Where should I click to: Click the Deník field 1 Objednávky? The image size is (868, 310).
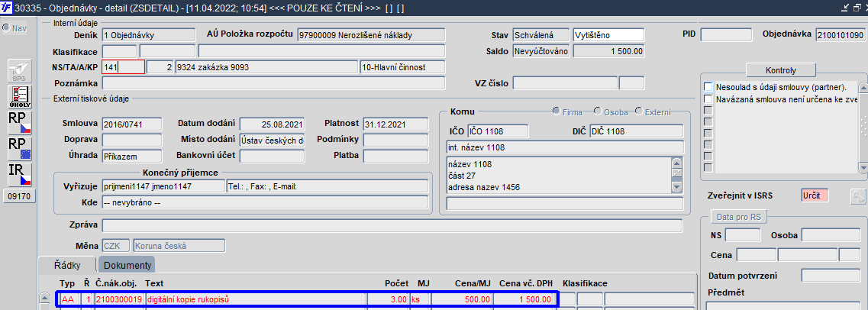(148, 35)
